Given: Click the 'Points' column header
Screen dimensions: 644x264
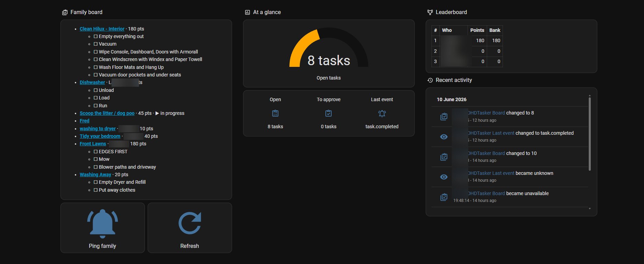Looking at the screenshot, I should [477, 30].
